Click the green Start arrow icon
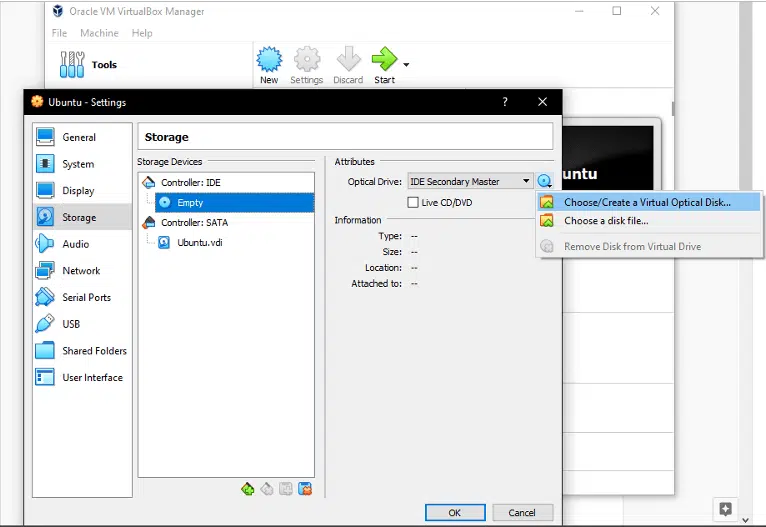766x527 pixels. point(384,60)
